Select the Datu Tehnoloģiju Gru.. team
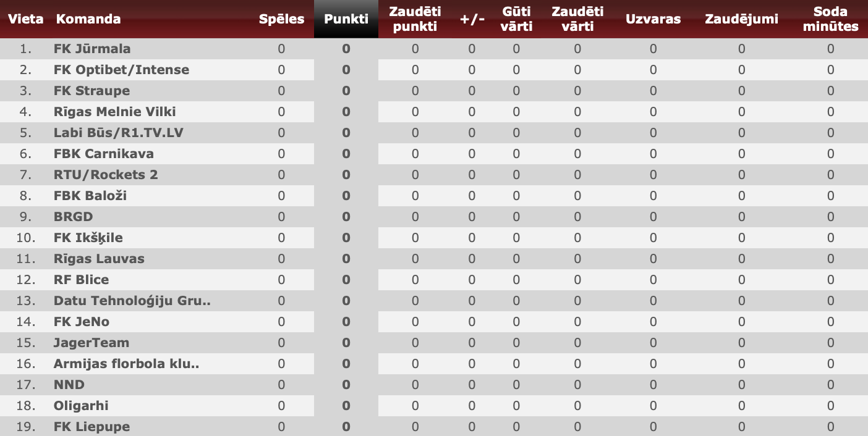Screen dimensions: 868x436 click(x=132, y=301)
